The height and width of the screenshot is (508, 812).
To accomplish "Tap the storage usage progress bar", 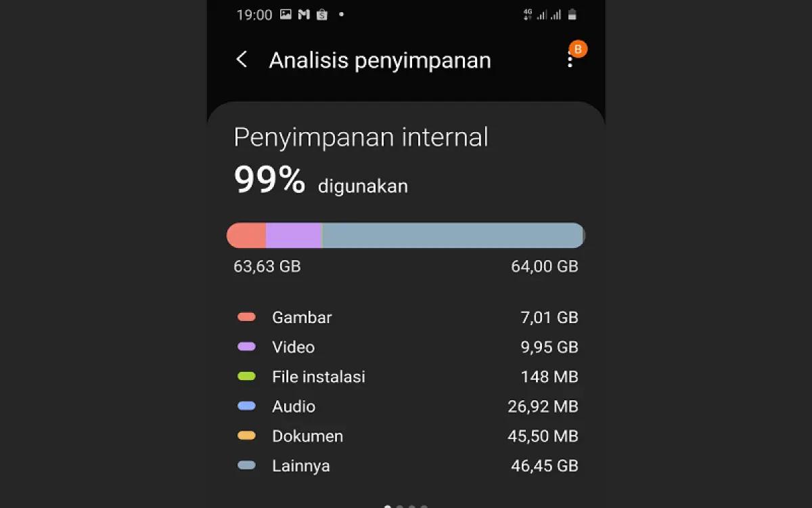I will click(x=406, y=235).
